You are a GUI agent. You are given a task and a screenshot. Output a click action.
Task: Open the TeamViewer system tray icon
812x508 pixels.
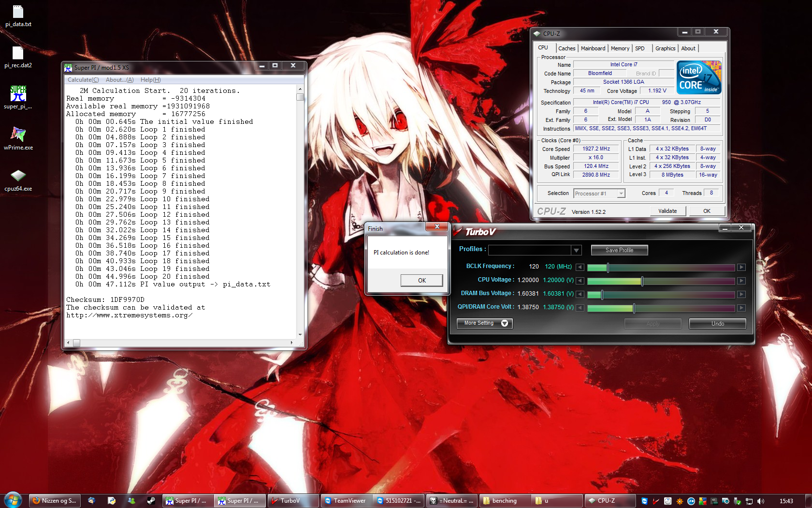tap(644, 501)
